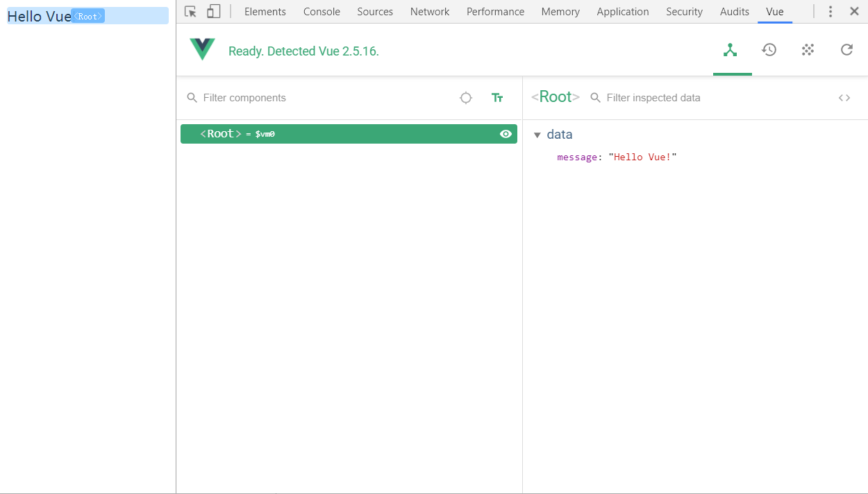Screen dimensions: 868x494
Task: Switch to the Console tab
Action: pos(322,12)
